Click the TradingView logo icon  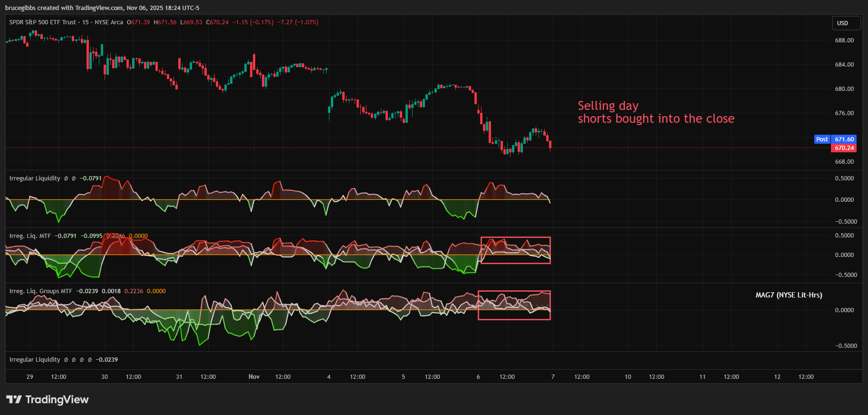click(14, 399)
